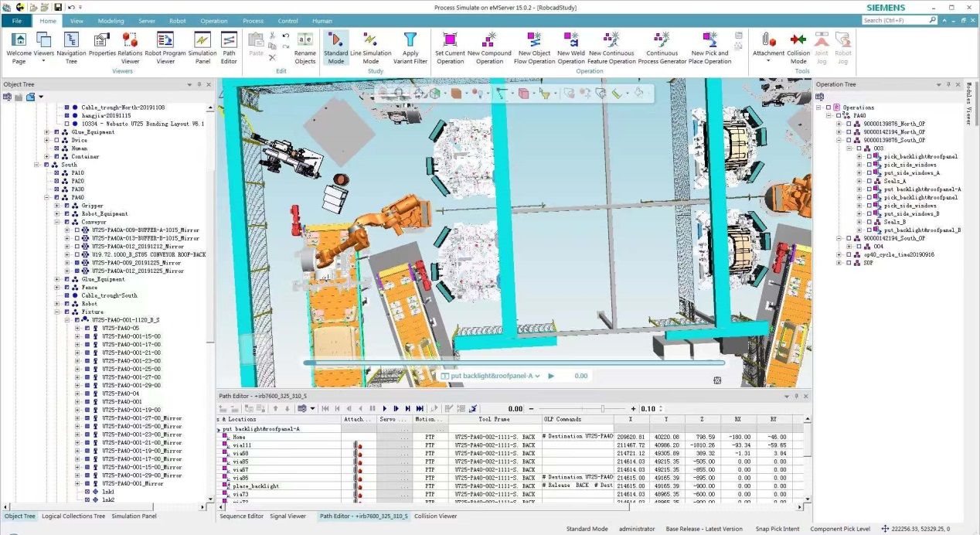The image size is (980, 535).
Task: Open the Sequence Editor tab
Action: [x=242, y=516]
